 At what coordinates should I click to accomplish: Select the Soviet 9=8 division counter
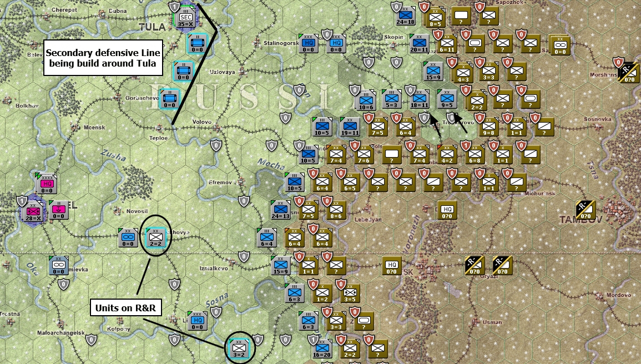click(489, 127)
